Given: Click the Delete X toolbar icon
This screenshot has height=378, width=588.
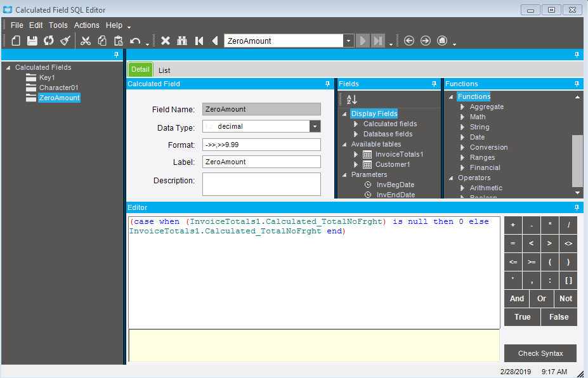Looking at the screenshot, I should click(x=166, y=41).
